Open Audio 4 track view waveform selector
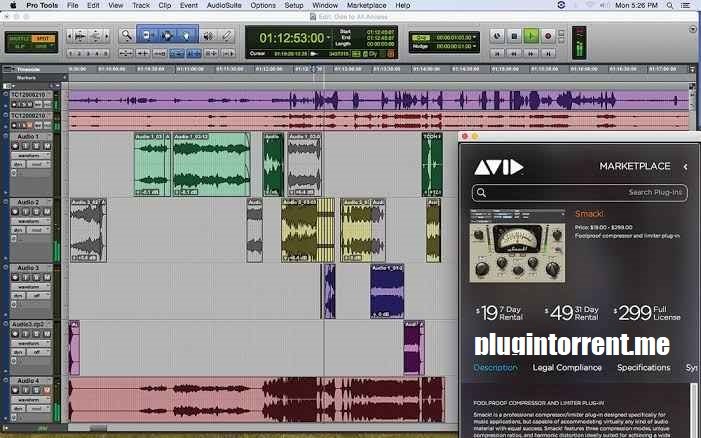 coord(31,400)
